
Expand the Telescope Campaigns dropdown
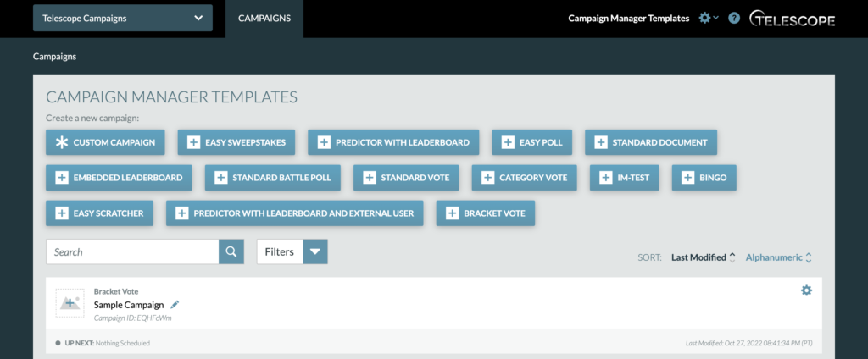pyautogui.click(x=123, y=18)
